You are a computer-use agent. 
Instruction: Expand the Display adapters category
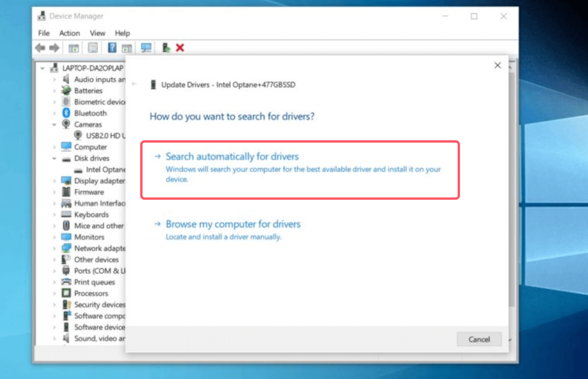(x=55, y=181)
